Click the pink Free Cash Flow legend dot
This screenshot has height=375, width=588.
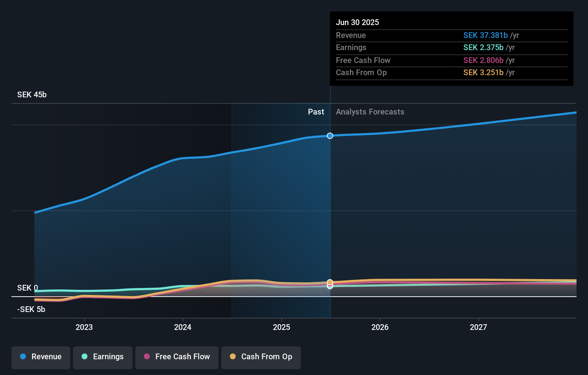(x=147, y=357)
